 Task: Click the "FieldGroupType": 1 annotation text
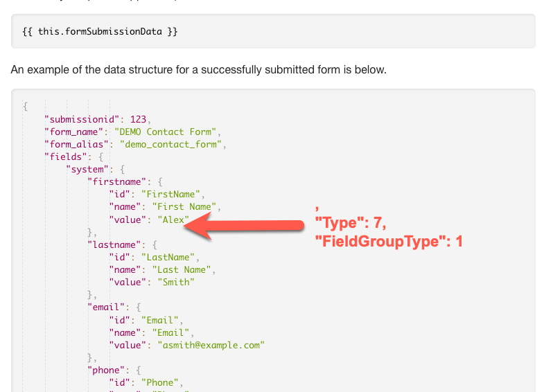(x=389, y=241)
